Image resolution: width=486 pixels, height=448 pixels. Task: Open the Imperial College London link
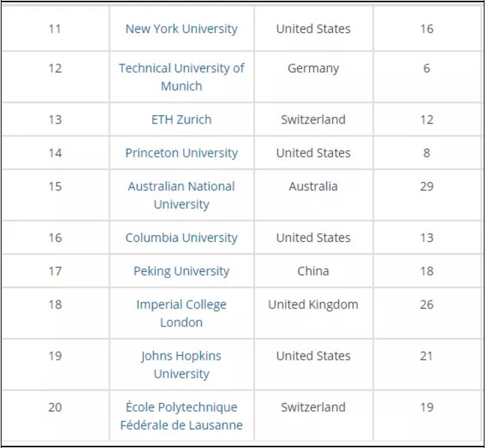(181, 314)
